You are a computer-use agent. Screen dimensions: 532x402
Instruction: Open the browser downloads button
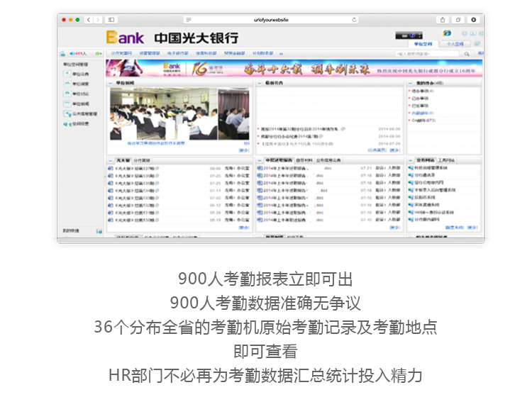click(x=474, y=20)
